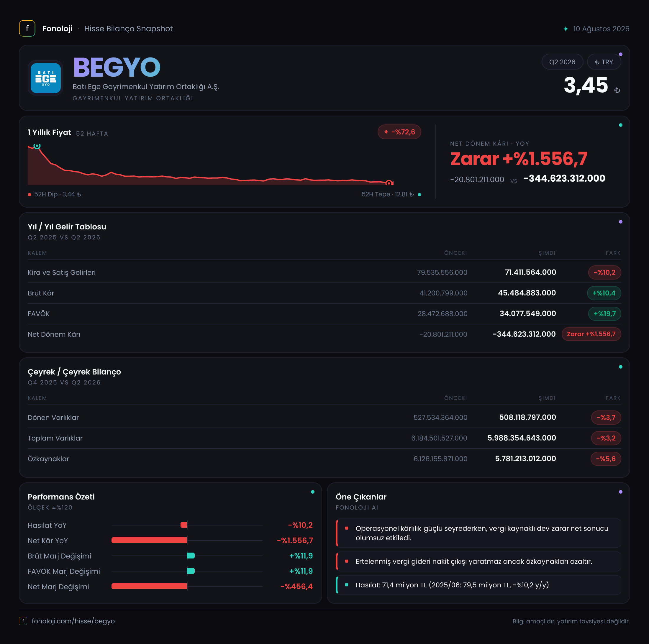
Task: Click the highlight about operasyonel kârlılık
Action: [478, 533]
